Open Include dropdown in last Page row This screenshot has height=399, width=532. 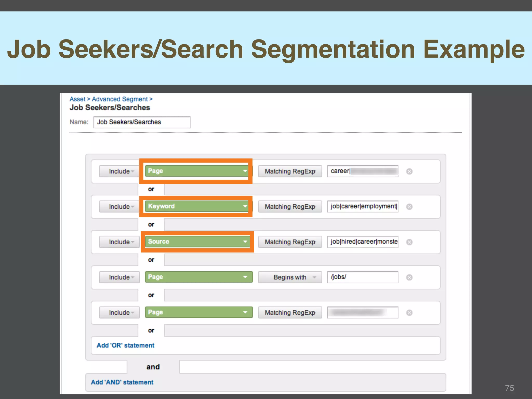tap(119, 313)
